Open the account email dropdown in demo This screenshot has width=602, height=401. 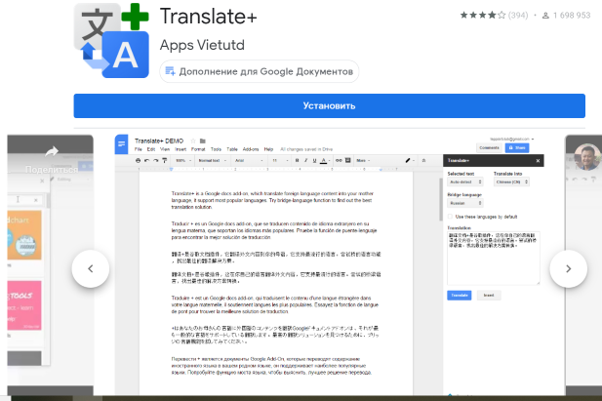click(x=512, y=139)
